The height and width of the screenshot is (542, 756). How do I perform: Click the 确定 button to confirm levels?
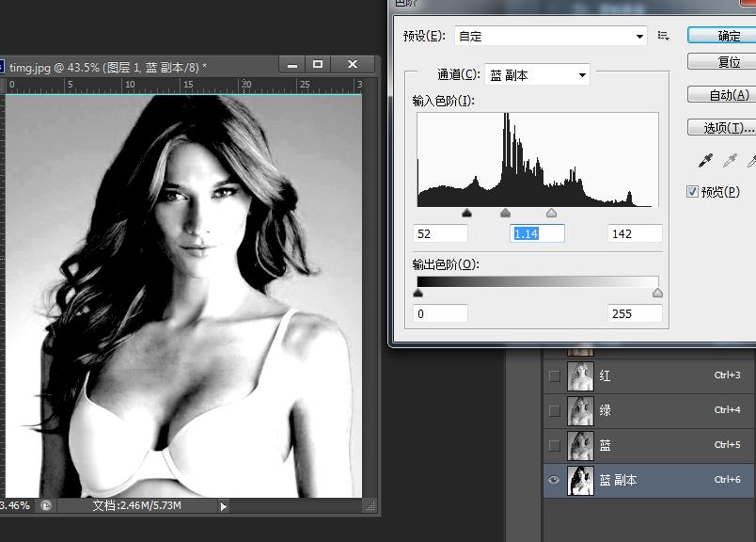pyautogui.click(x=728, y=35)
